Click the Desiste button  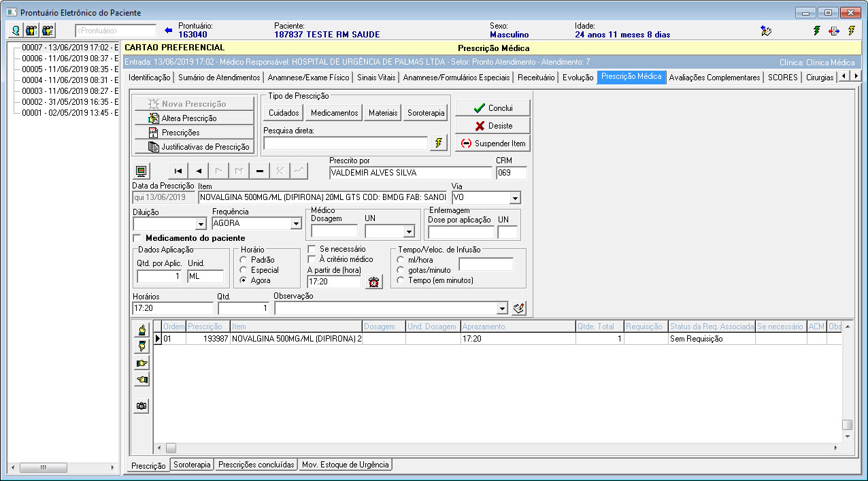pos(493,126)
